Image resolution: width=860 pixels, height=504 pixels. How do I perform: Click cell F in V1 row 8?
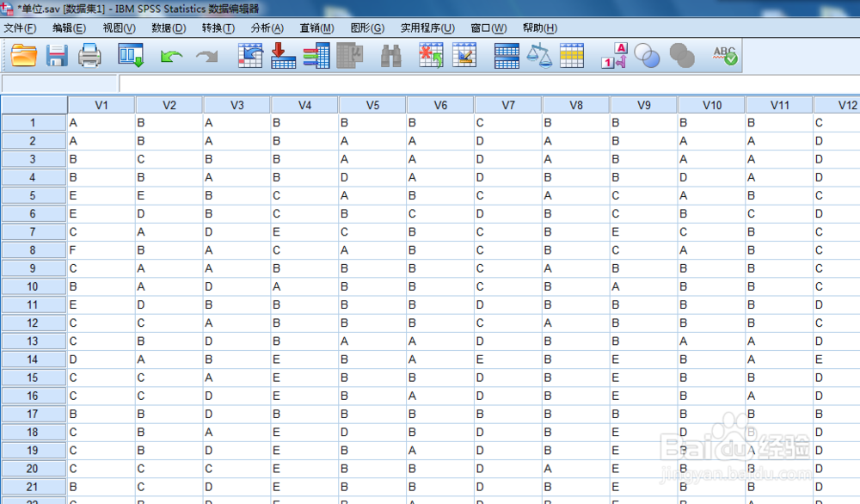101,250
